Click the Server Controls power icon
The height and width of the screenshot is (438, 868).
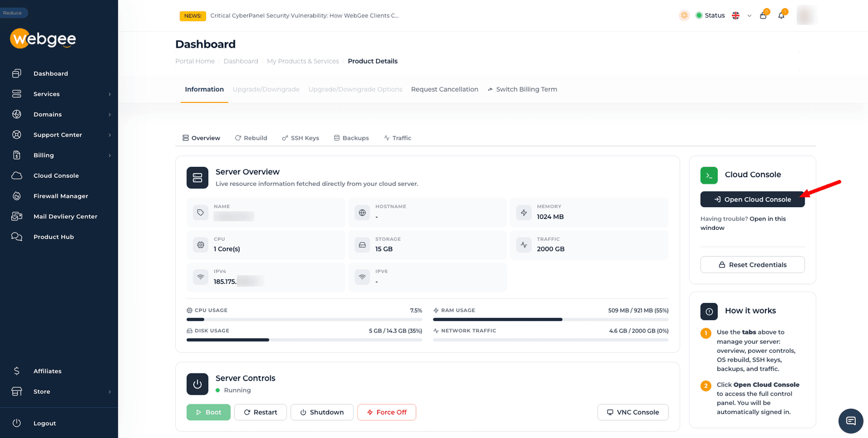coord(197,384)
